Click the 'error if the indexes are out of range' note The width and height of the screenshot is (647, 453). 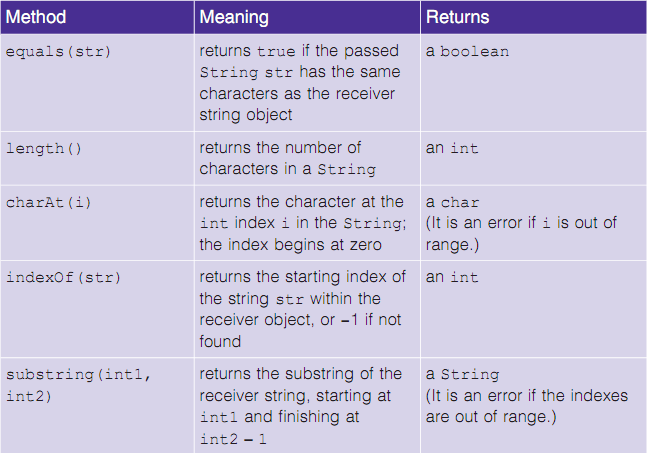527,406
